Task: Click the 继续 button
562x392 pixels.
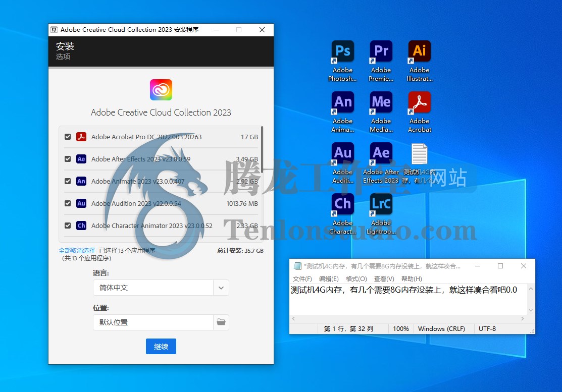Action: 161,346
